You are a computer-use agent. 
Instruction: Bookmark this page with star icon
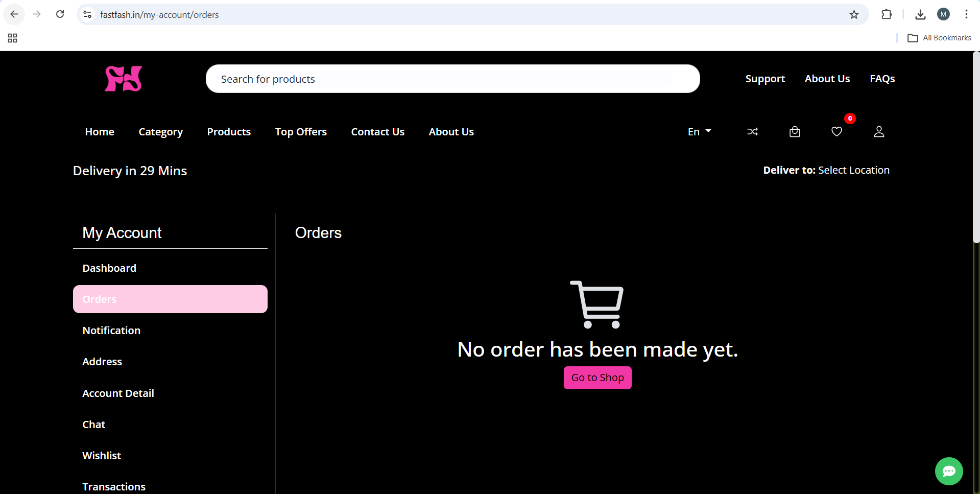pos(854,14)
